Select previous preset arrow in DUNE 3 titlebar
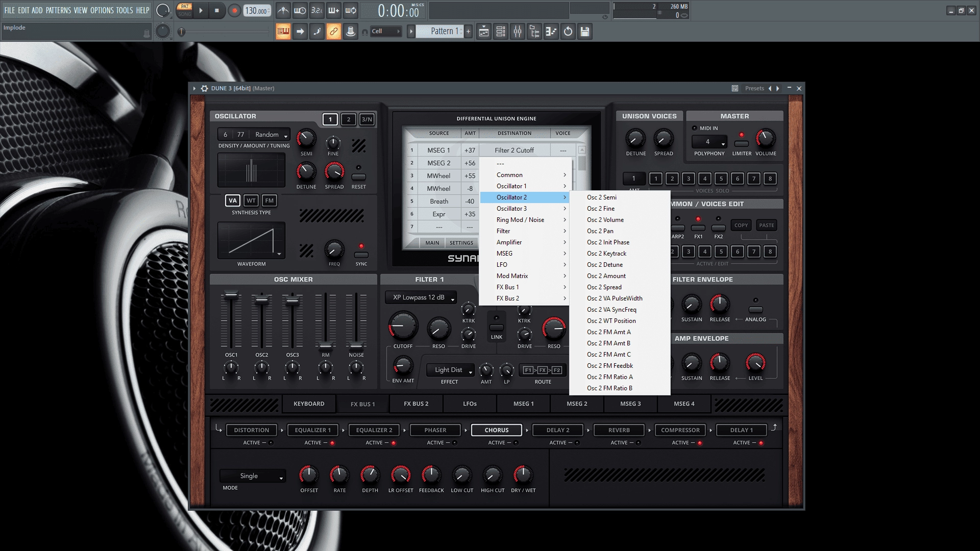 tap(770, 88)
